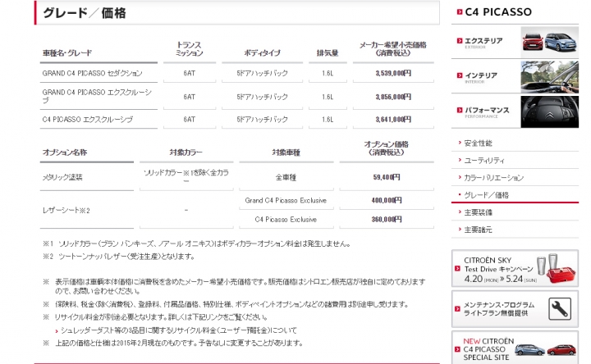591x364 pixels.
Task: Click the red arrow icon beside パフォーマンス
Action: point(459,110)
